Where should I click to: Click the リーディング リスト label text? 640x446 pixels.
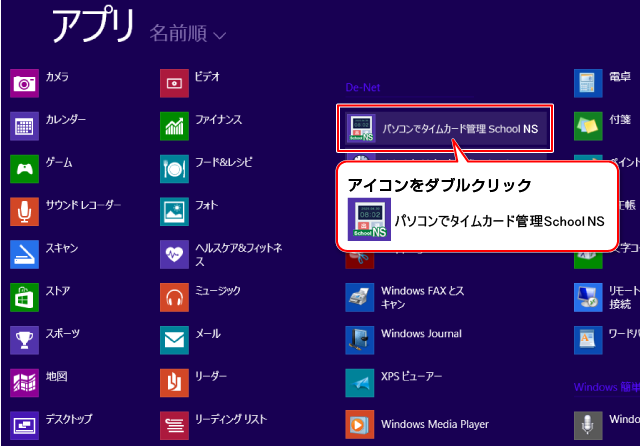click(x=231, y=419)
